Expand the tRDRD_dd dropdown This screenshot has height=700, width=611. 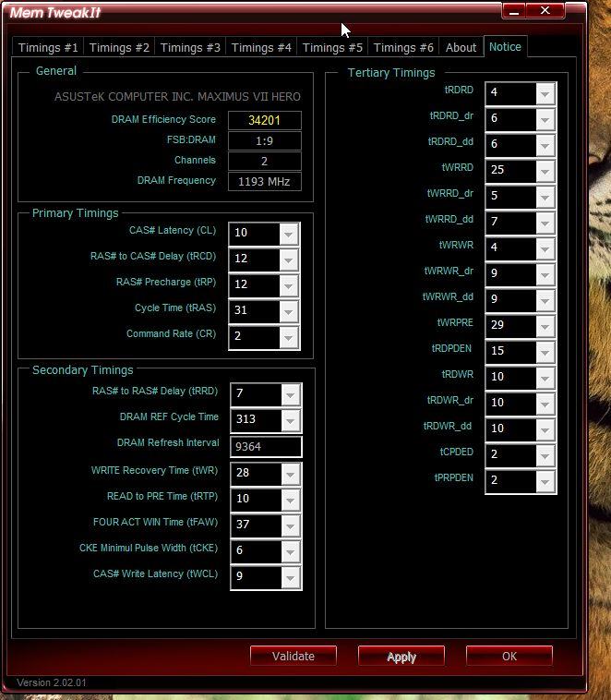(545, 146)
